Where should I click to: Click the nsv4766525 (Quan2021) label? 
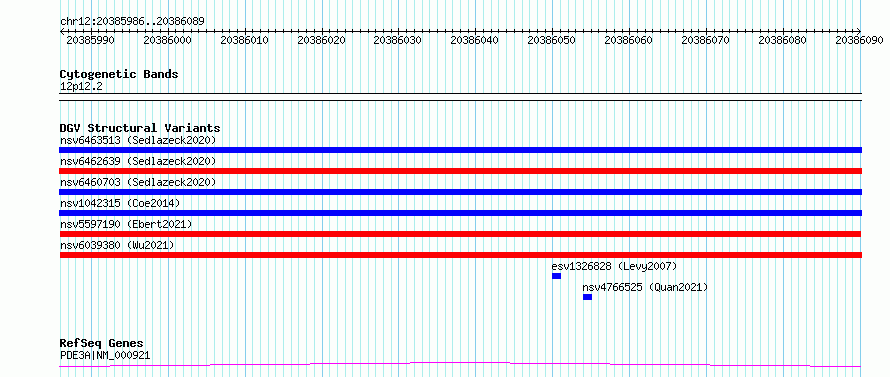(x=645, y=287)
